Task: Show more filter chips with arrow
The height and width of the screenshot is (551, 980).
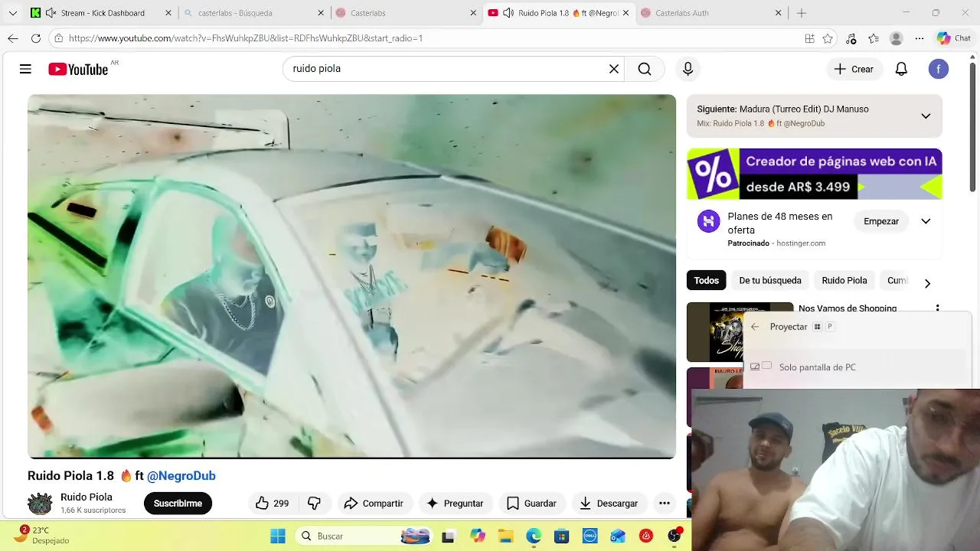Action: click(x=927, y=283)
